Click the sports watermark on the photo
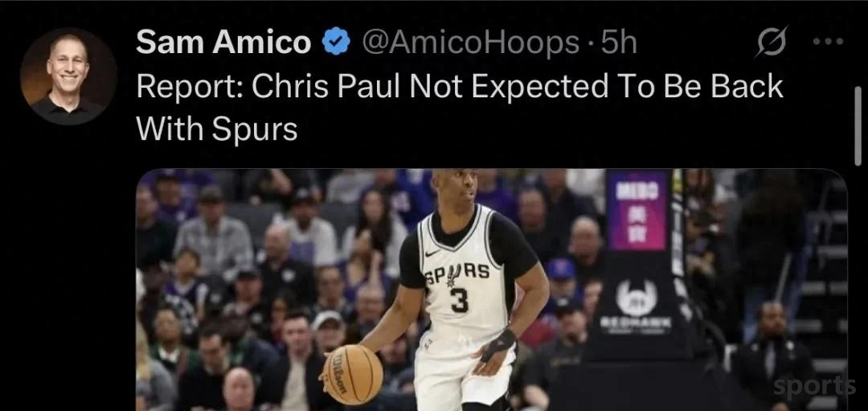The height and width of the screenshot is (411, 868). tap(814, 386)
